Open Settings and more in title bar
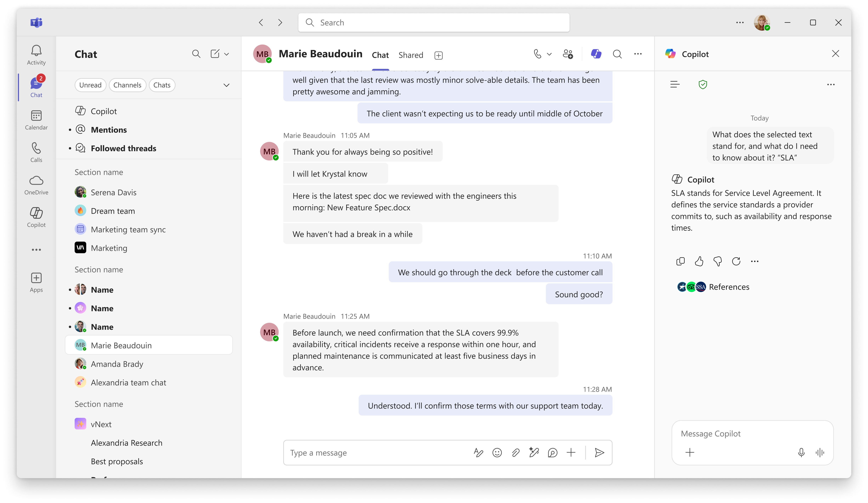 (x=740, y=22)
